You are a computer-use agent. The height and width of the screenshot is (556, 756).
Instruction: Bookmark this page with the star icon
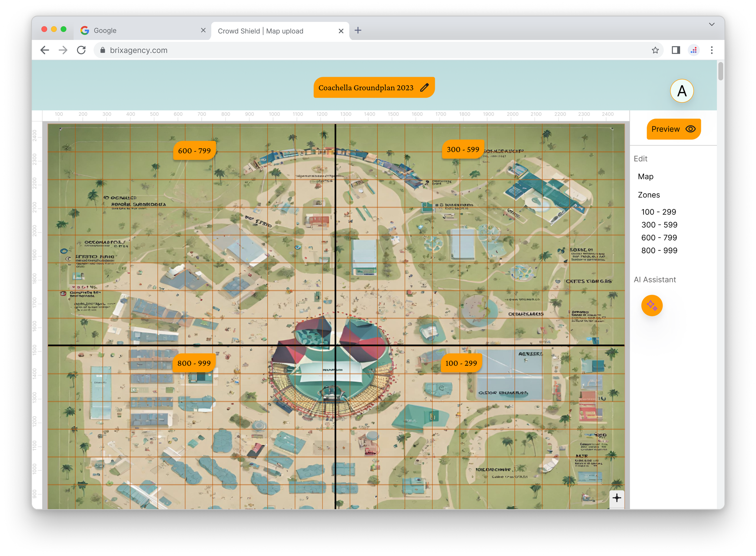(655, 50)
